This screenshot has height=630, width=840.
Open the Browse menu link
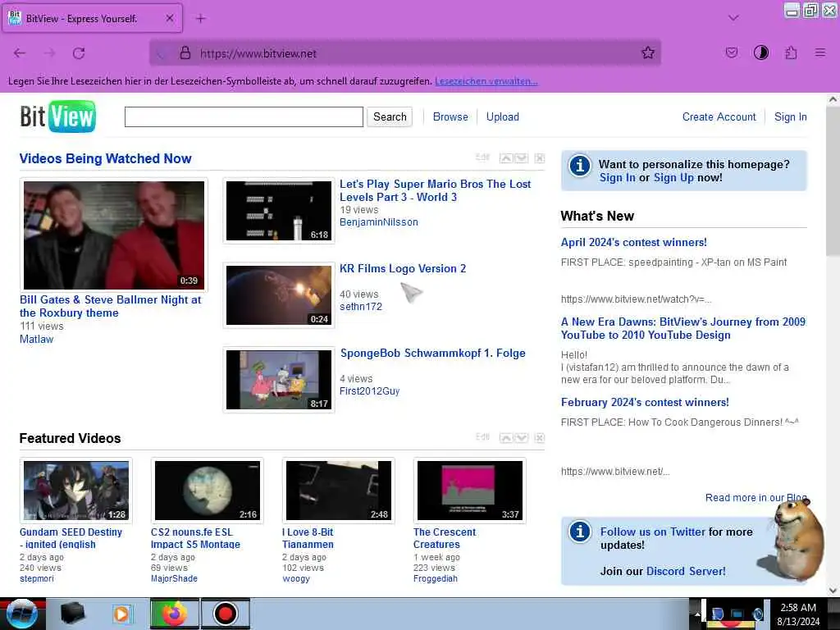(x=450, y=116)
